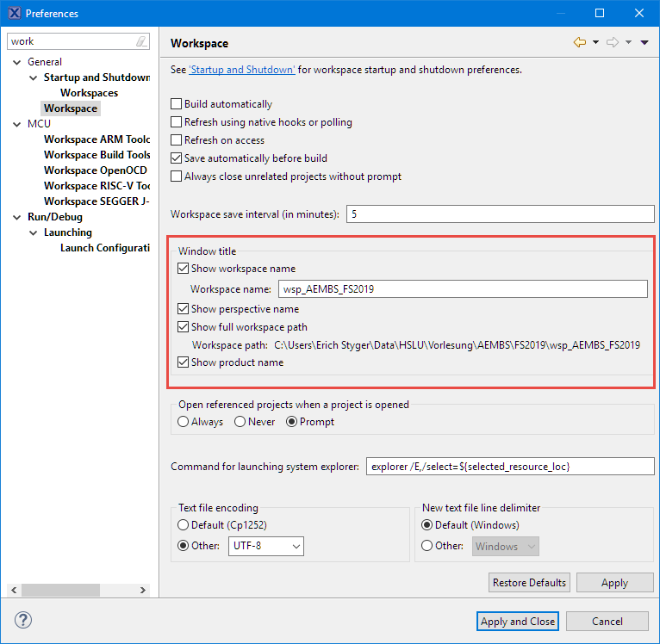
Task: Click the grayed Forward navigation arrow
Action: click(613, 42)
